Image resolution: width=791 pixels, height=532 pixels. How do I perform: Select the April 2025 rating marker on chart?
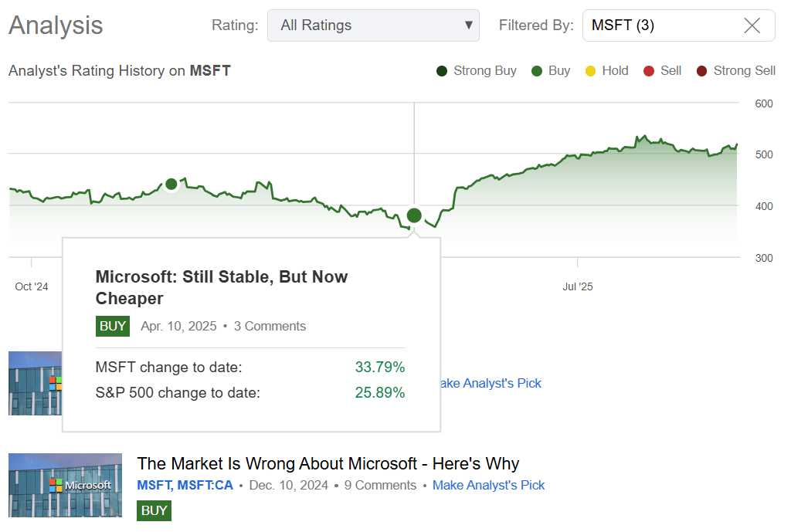(414, 215)
